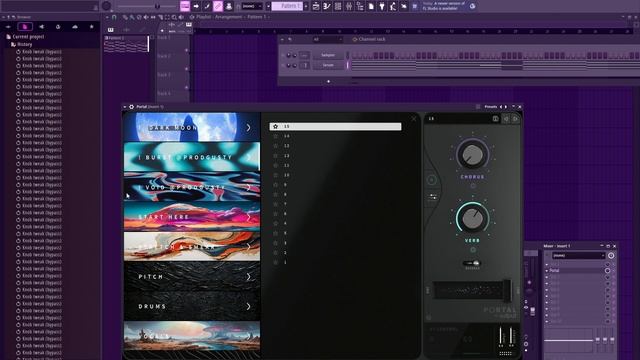Screen dimensions: 640x360
Task: Adjust the CHORUS knob in Portal
Action: coord(472,155)
